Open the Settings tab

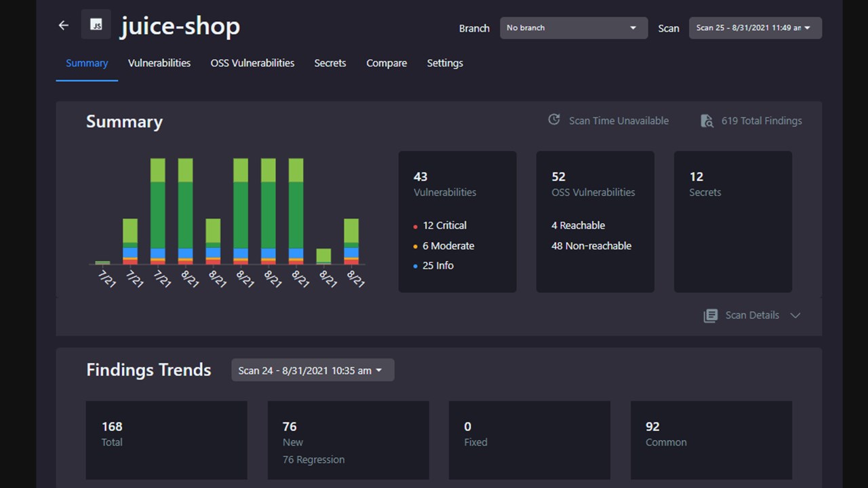(445, 63)
